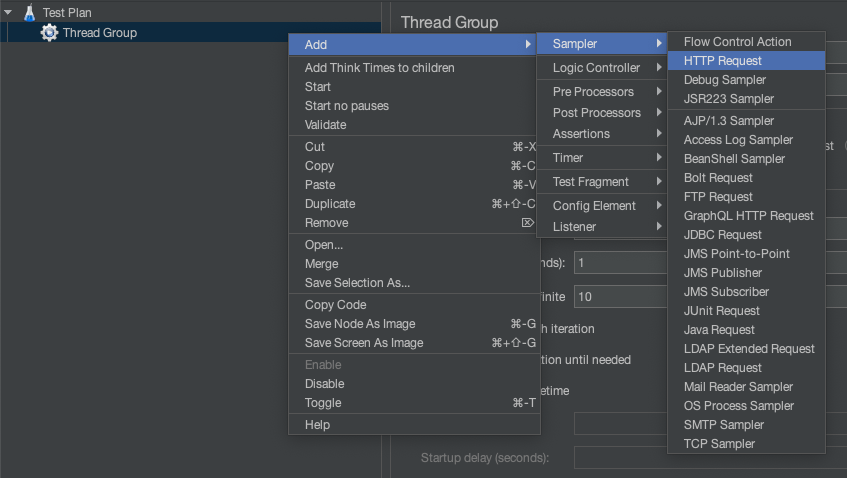Click Validate menu entry
The width and height of the screenshot is (847, 478).
(414, 124)
